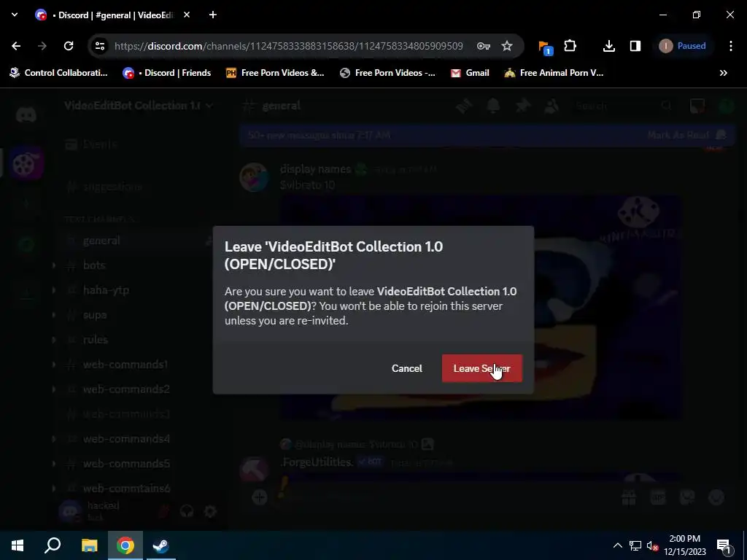Open Discord | Friends bookmark
This screenshot has height=560, width=747.
167,73
